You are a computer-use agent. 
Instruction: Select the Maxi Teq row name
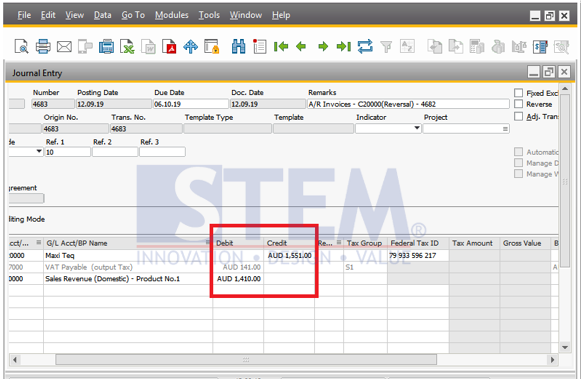60,255
